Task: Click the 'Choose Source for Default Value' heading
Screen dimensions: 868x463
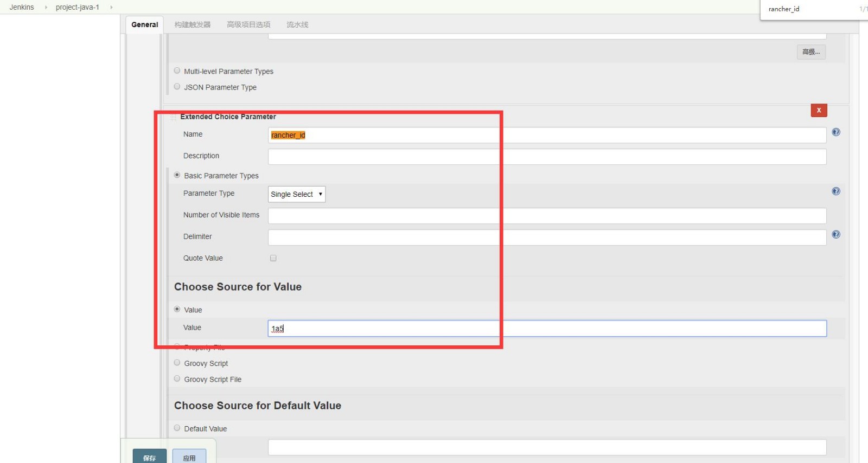Action: [x=258, y=406]
